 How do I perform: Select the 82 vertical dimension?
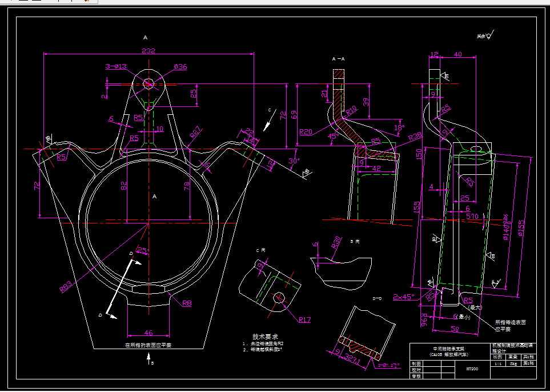(x=123, y=186)
